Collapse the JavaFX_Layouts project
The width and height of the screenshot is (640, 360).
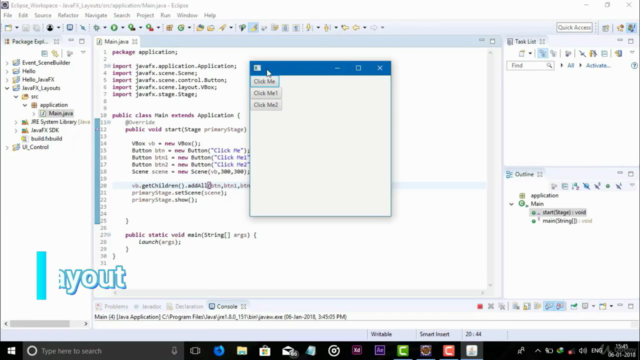tap(7, 88)
